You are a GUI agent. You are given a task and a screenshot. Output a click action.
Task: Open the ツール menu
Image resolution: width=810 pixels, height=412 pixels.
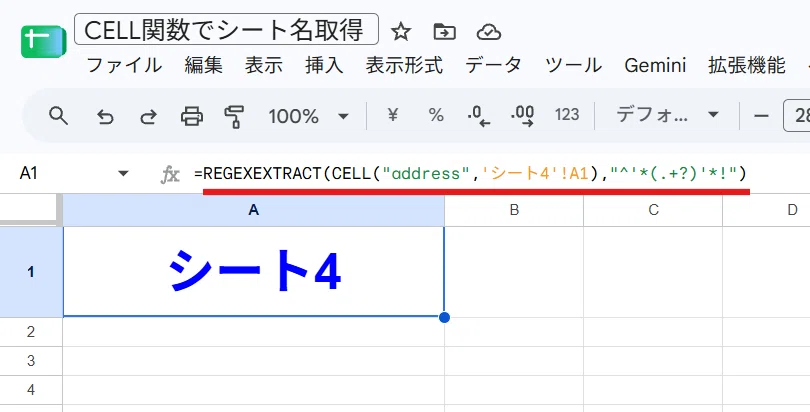(573, 66)
